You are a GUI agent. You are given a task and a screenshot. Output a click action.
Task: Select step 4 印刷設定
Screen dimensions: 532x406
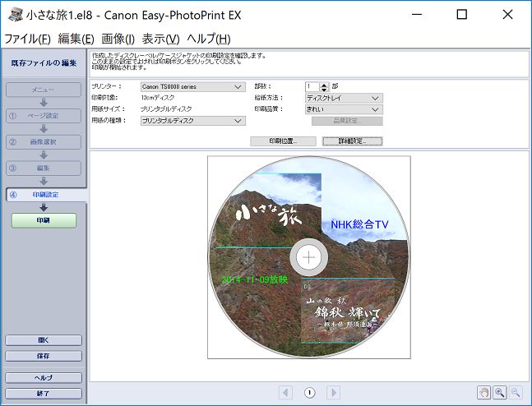point(46,195)
